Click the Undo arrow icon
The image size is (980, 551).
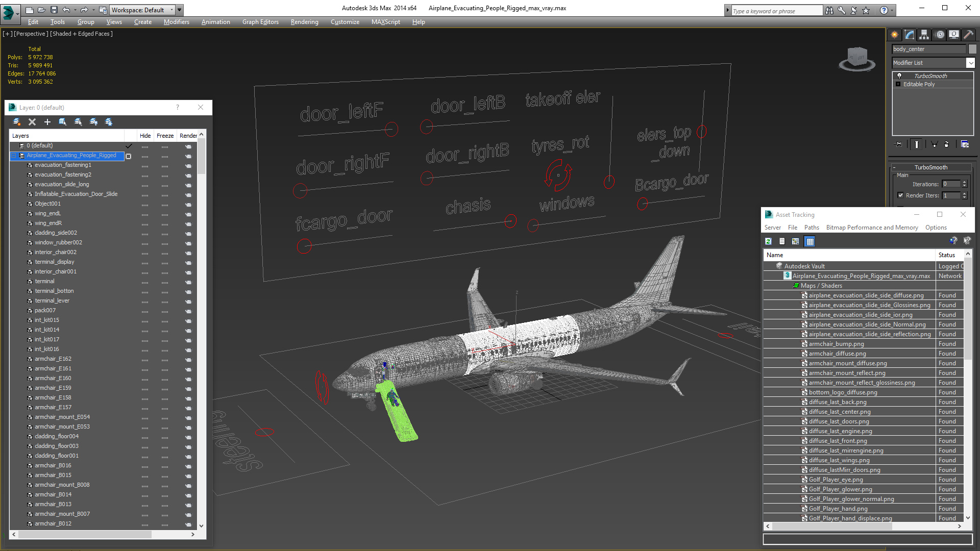pos(66,10)
